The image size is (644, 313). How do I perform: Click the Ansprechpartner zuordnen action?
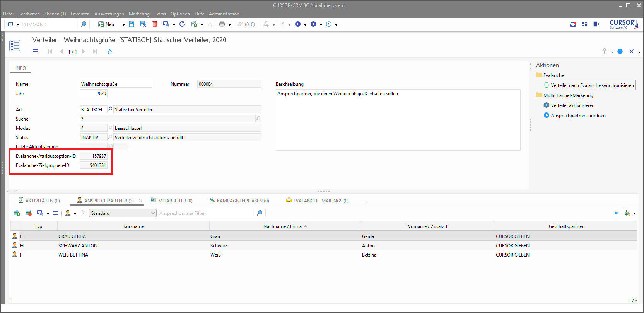point(578,115)
